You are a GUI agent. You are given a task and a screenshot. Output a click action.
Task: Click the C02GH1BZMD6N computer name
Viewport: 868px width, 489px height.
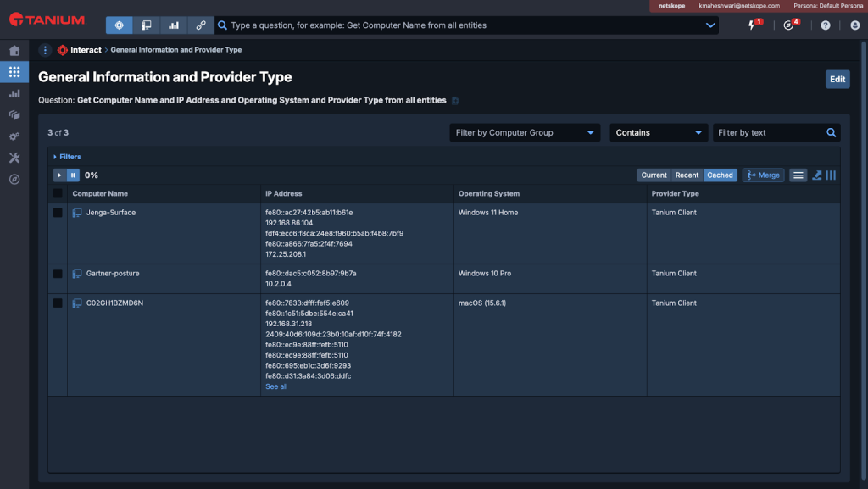[114, 303]
